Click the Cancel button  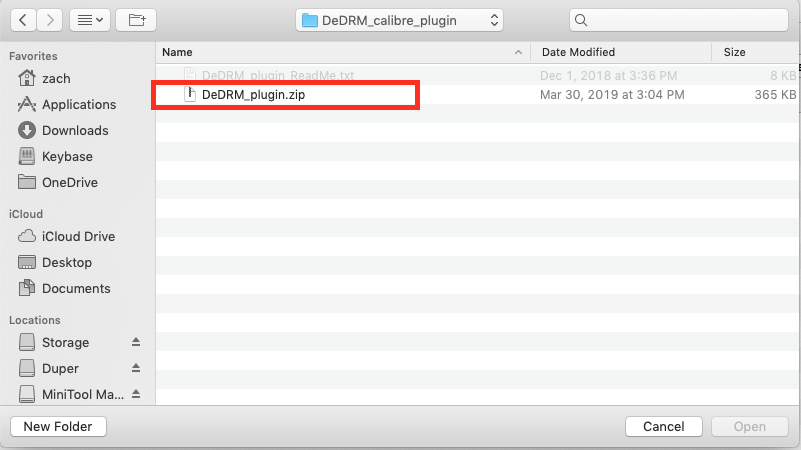click(x=663, y=426)
